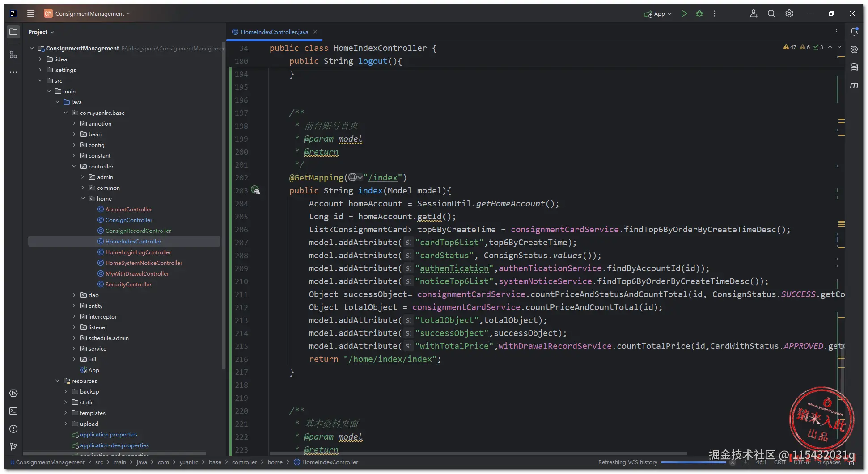Debug the App configuration
This screenshot has width=868, height=474.
[699, 13]
